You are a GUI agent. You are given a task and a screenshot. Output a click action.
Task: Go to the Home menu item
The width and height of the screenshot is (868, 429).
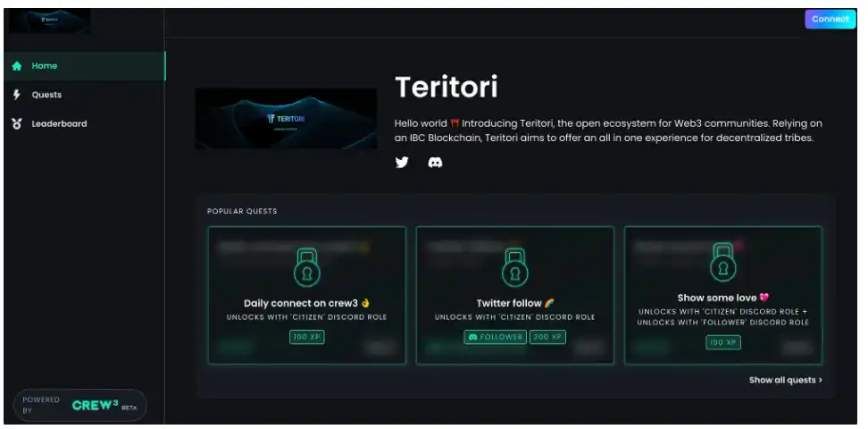pyautogui.click(x=84, y=66)
